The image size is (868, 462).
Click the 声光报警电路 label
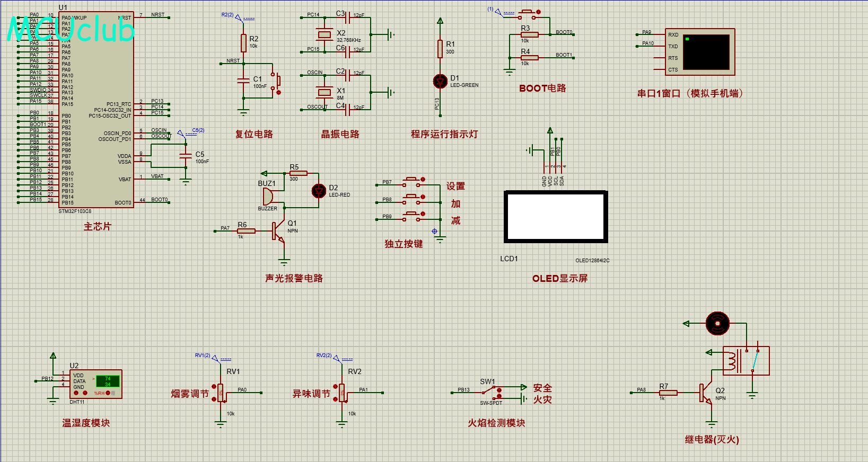pos(294,278)
